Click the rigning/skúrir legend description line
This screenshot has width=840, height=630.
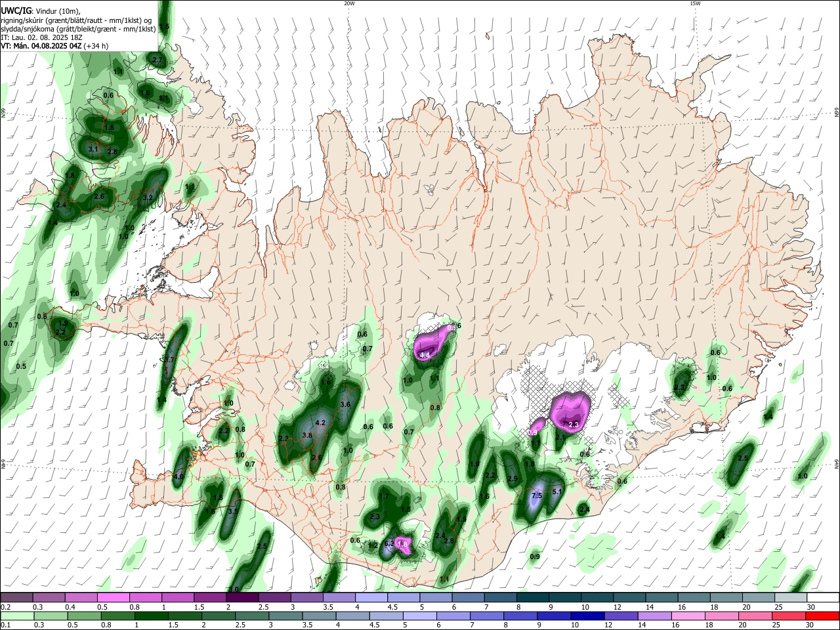(x=75, y=20)
